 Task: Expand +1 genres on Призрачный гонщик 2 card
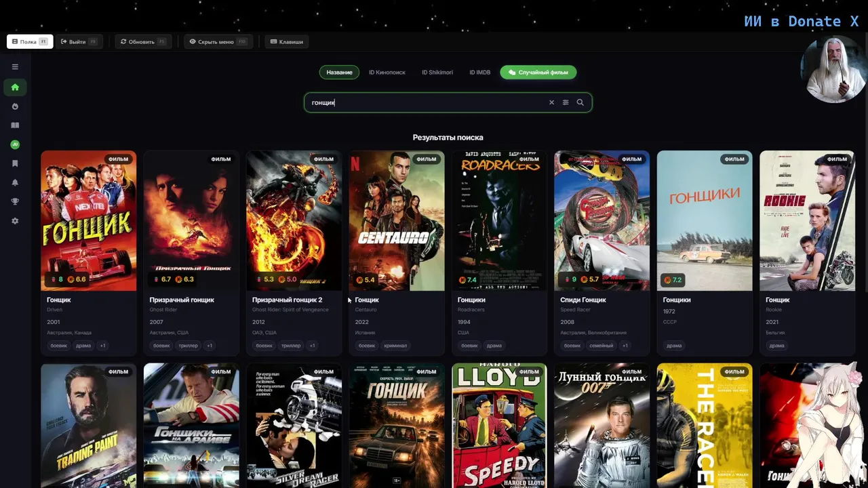coord(313,346)
